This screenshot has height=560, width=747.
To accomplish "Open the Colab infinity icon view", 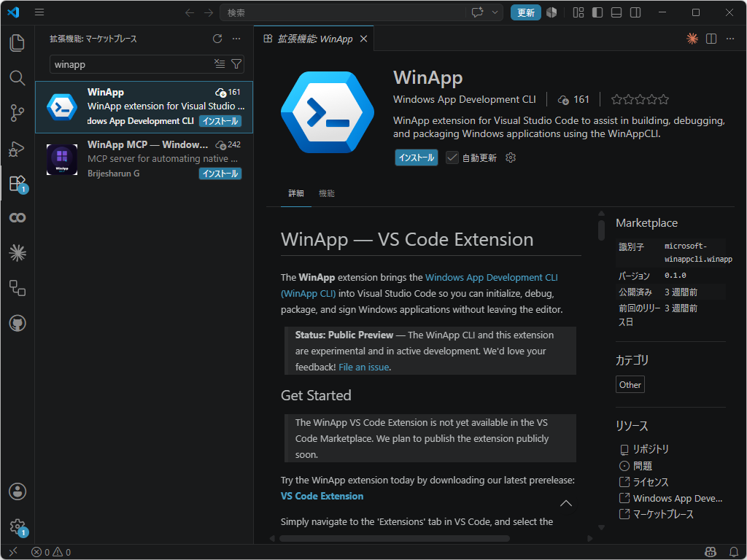I will coord(18,218).
